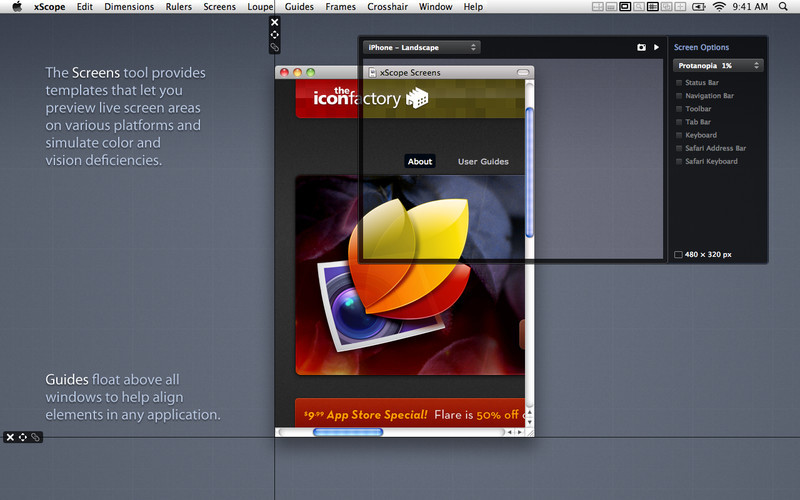Click the Screens tool icon in menu bar
The image size is (800, 500).
pyautogui.click(x=625, y=7)
